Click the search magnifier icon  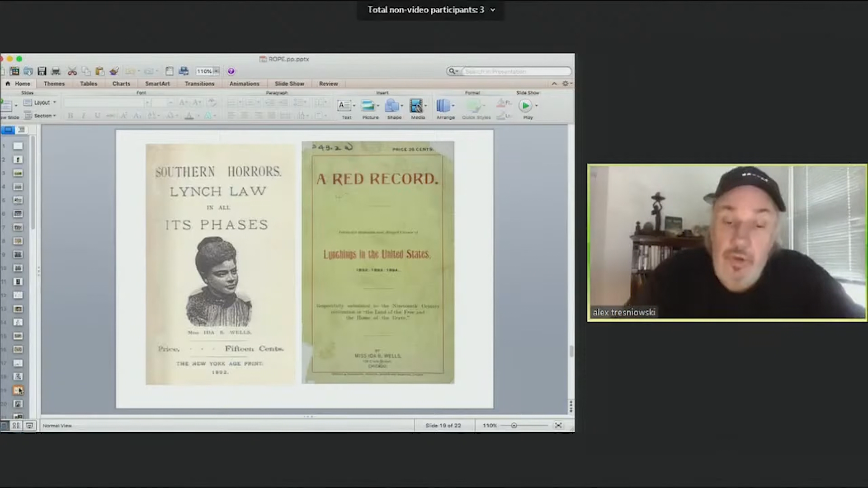click(451, 71)
